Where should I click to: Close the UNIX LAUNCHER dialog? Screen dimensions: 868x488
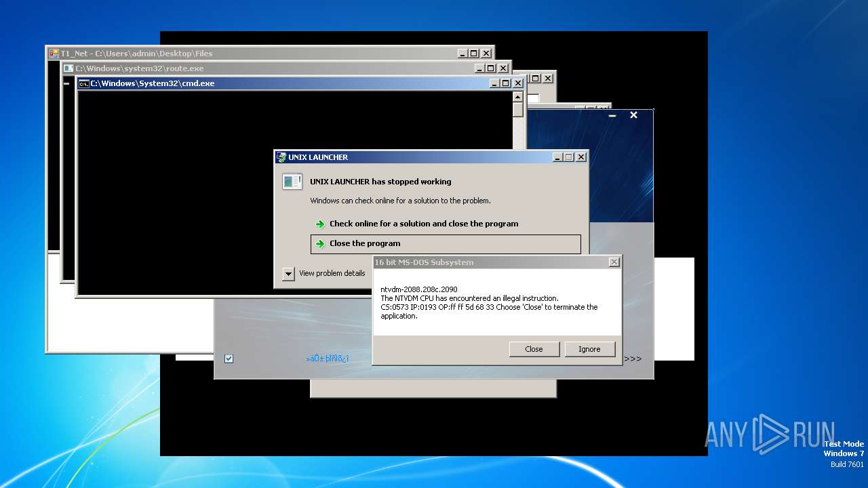[x=581, y=157]
